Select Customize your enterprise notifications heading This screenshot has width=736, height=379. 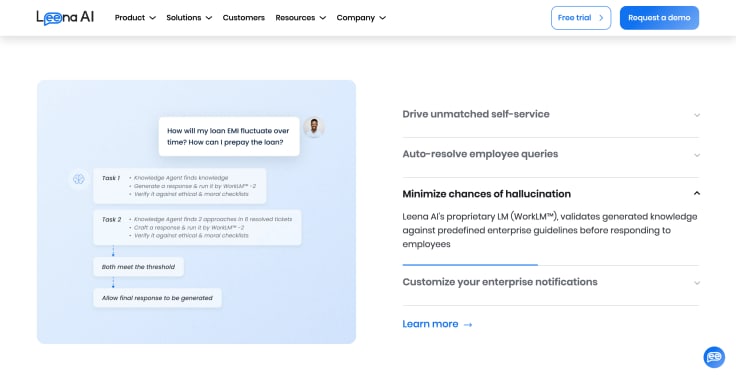pos(500,282)
